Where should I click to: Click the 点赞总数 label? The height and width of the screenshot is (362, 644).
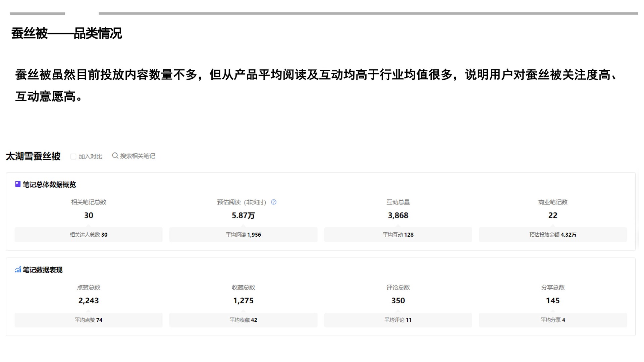point(89,287)
